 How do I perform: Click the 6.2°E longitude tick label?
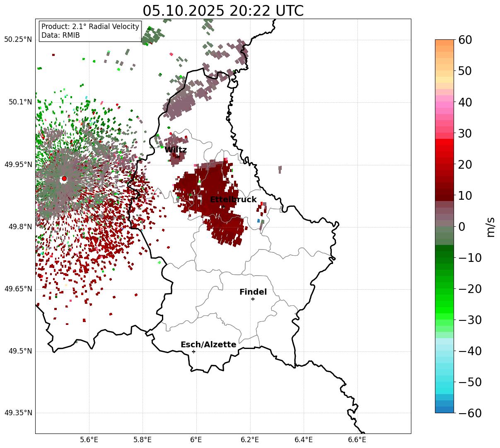tap(250, 439)
